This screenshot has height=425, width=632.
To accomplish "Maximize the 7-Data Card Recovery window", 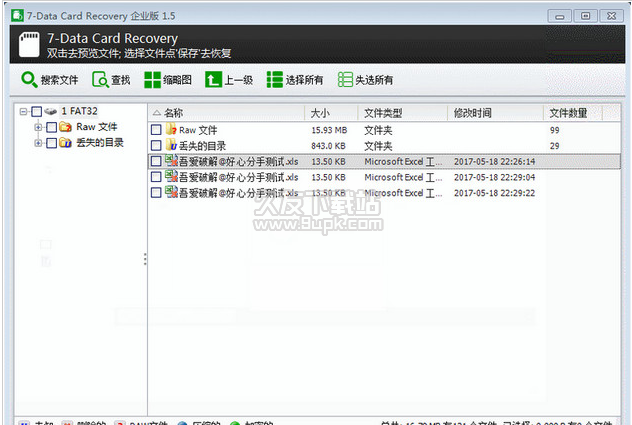I will tap(585, 16).
